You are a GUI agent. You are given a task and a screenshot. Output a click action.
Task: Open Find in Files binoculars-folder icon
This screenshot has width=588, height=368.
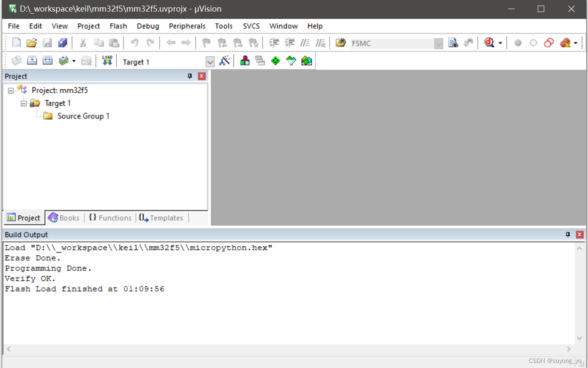(341, 43)
